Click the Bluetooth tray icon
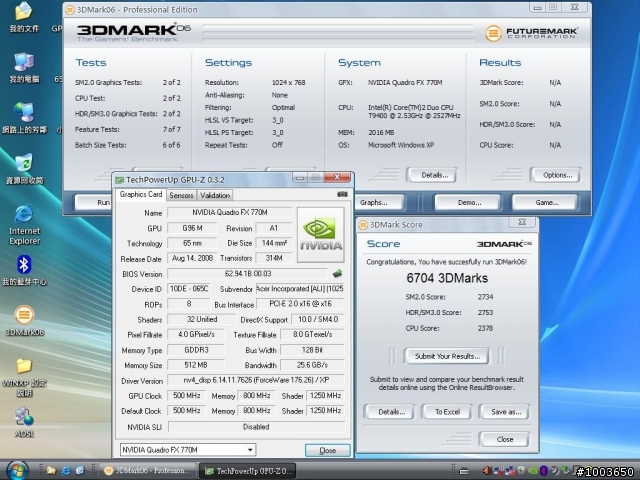Viewport: 640px width, 480px height. (x=543, y=471)
